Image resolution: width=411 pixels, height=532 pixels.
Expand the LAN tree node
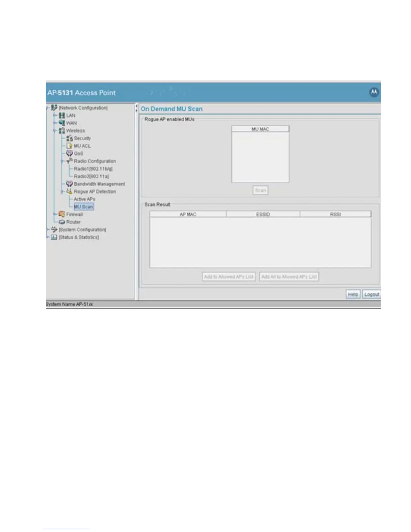[55, 116]
